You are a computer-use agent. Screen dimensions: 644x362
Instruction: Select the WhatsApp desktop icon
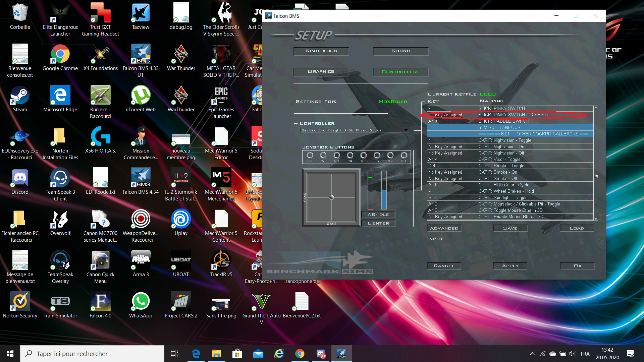[x=141, y=305]
